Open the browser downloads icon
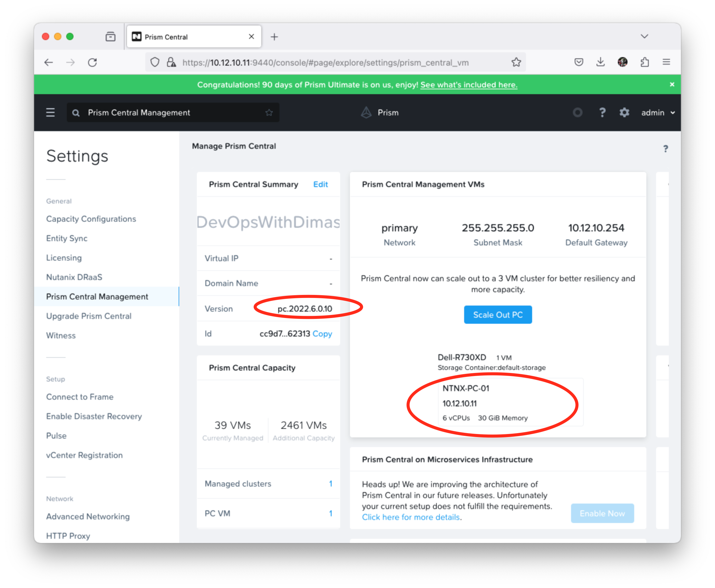 600,62
